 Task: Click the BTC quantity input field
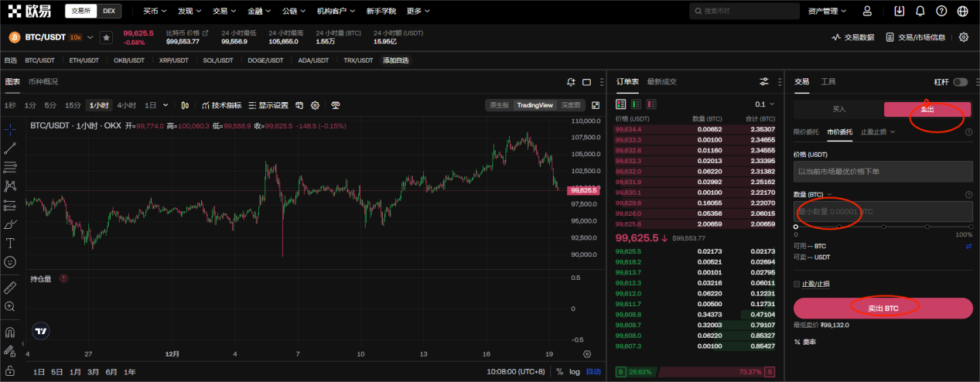[883, 212]
